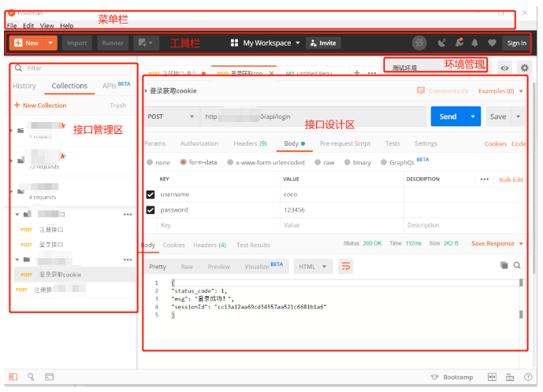
Task: Click the blue Send button
Action: pos(448,116)
